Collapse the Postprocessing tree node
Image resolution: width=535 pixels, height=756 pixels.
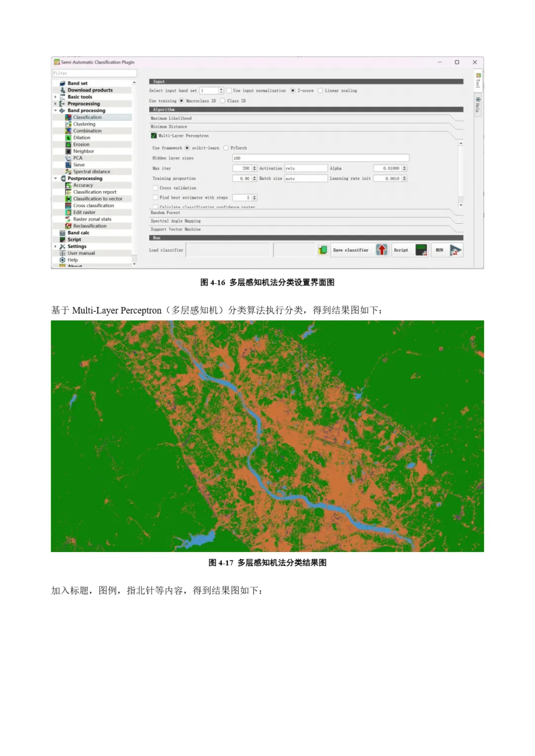[x=55, y=178]
